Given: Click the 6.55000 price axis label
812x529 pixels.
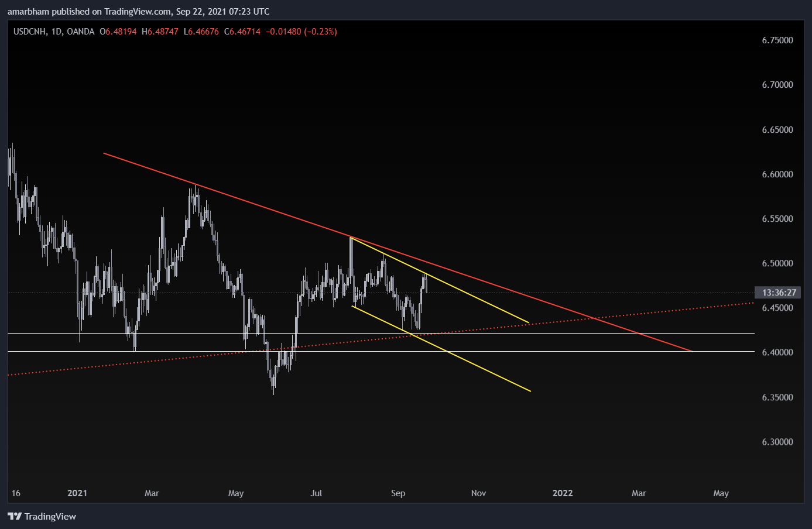Looking at the screenshot, I should 777,219.
